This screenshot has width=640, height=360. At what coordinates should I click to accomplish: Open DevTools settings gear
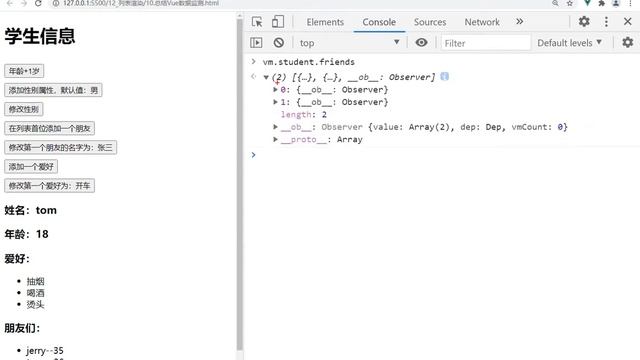(x=584, y=22)
